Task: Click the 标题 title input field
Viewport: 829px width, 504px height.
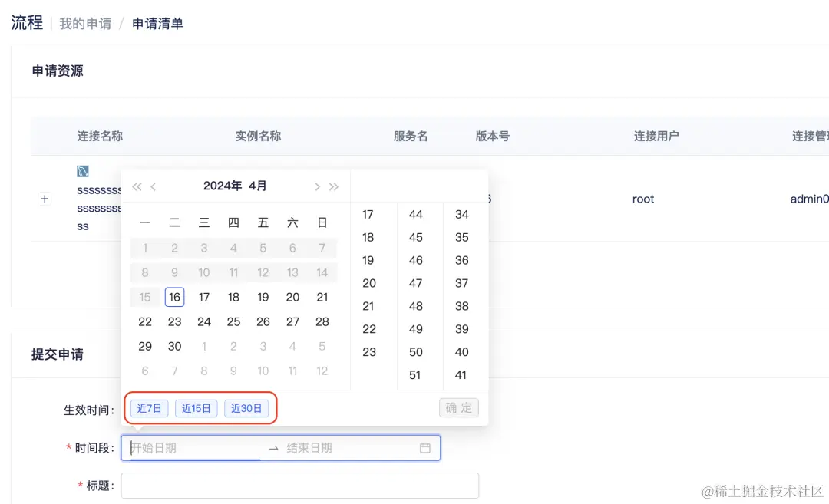Action: [300, 486]
